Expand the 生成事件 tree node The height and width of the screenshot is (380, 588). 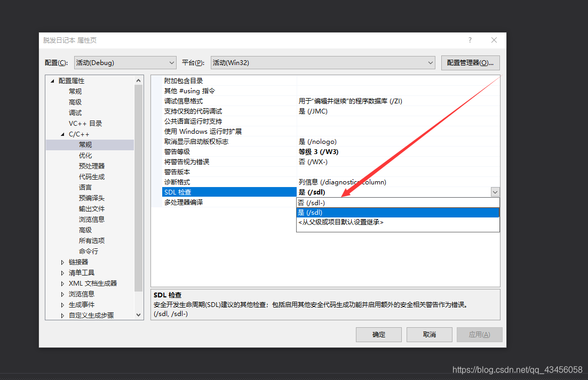pyautogui.click(x=62, y=305)
